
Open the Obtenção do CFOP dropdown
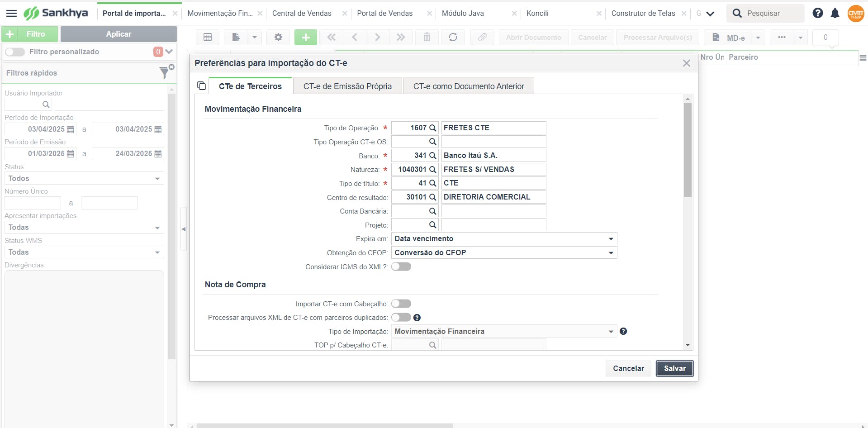point(611,253)
